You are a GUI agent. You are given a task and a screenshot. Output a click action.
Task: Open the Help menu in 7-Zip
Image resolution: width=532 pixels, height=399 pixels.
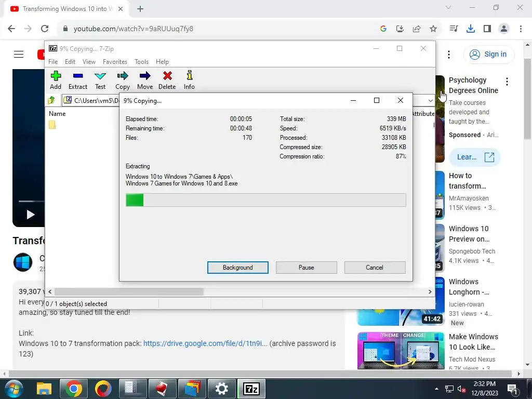pos(162,62)
